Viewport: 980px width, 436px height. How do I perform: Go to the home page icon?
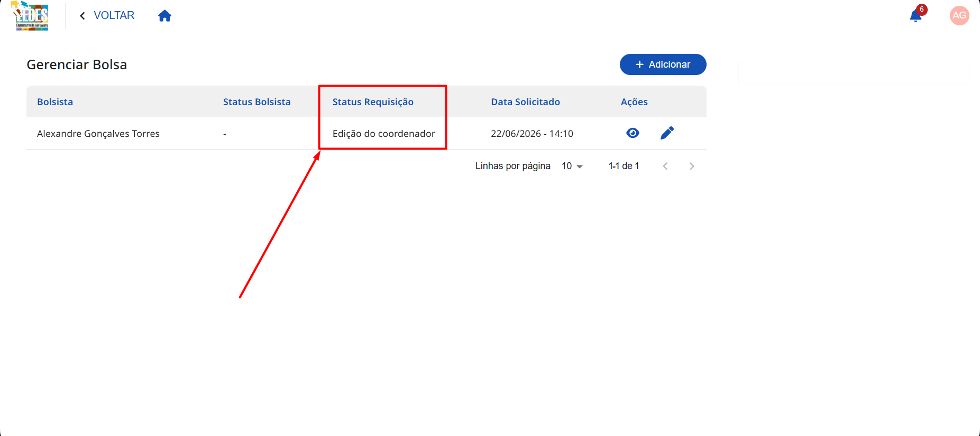(x=164, y=16)
